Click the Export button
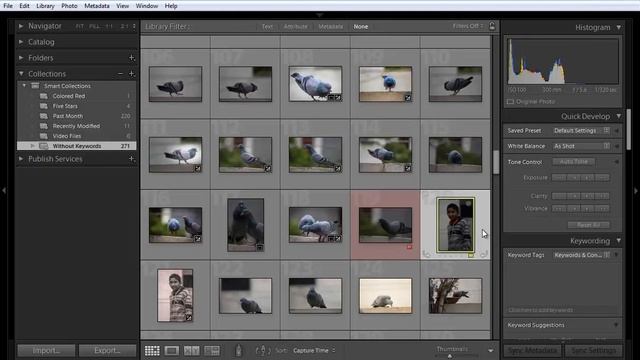Image resolution: width=640 pixels, height=360 pixels. pos(107,350)
